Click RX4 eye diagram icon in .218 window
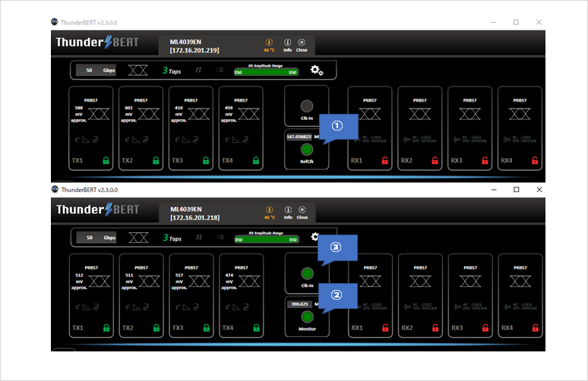 pyautogui.click(x=520, y=282)
